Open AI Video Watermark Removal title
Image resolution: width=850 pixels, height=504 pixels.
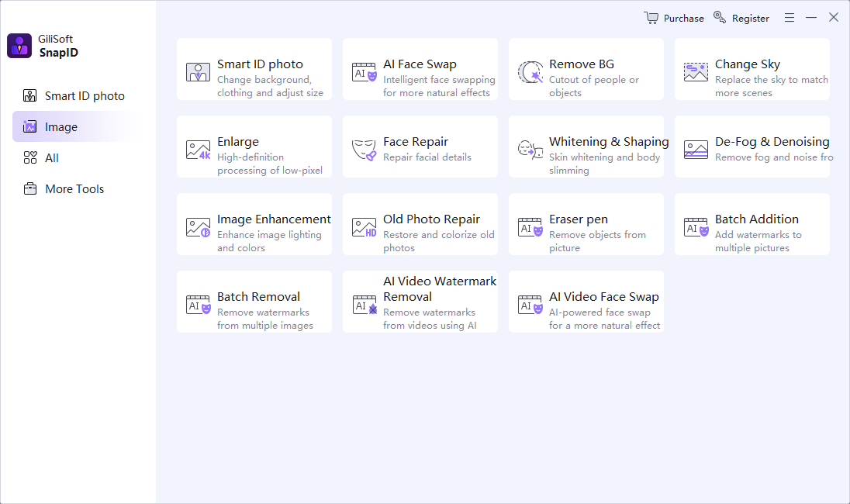pos(440,289)
